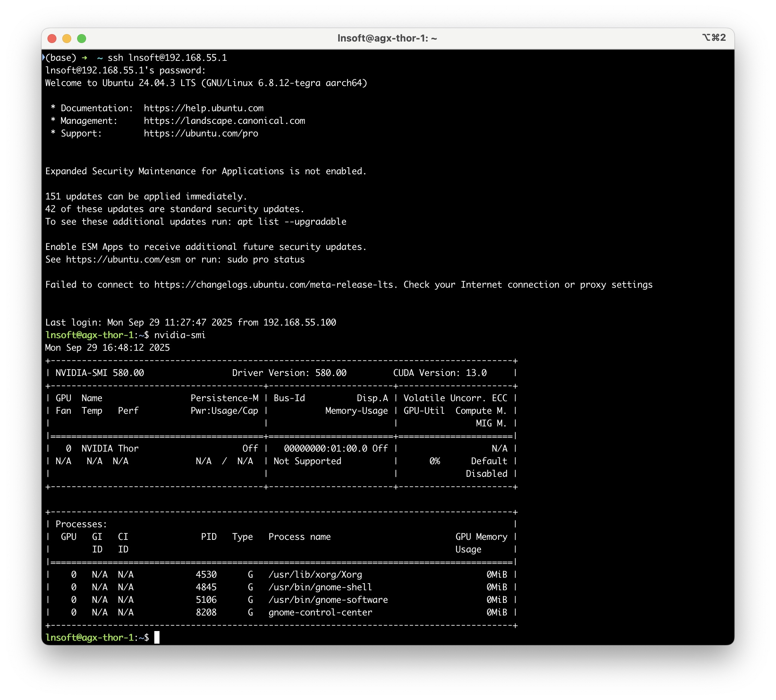
Task: Click the red close window button
Action: (52, 39)
